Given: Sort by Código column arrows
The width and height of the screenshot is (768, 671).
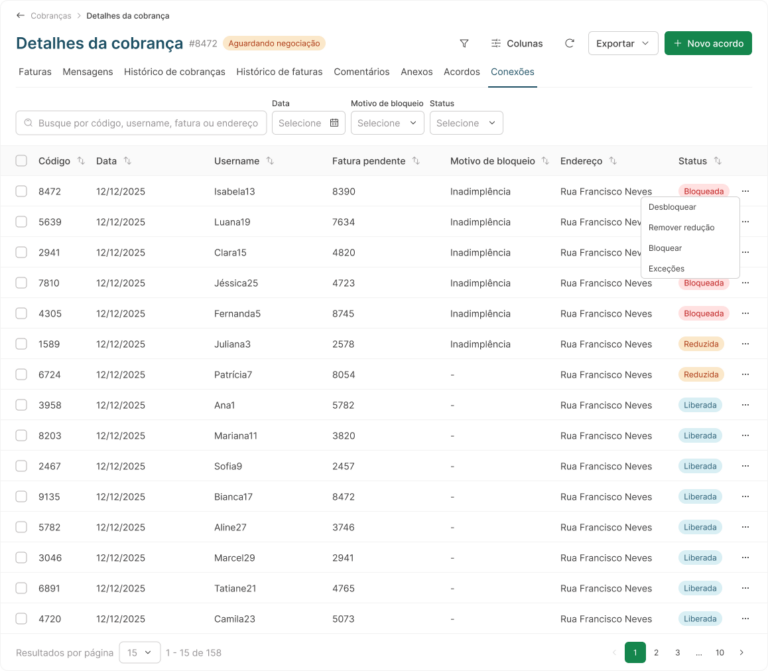Looking at the screenshot, I should coord(81,161).
